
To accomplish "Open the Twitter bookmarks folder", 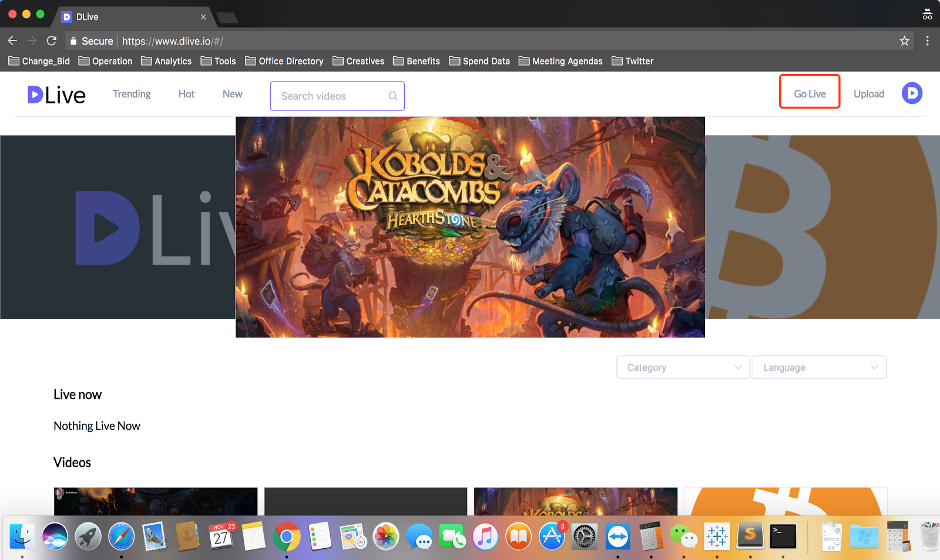I will [x=633, y=61].
